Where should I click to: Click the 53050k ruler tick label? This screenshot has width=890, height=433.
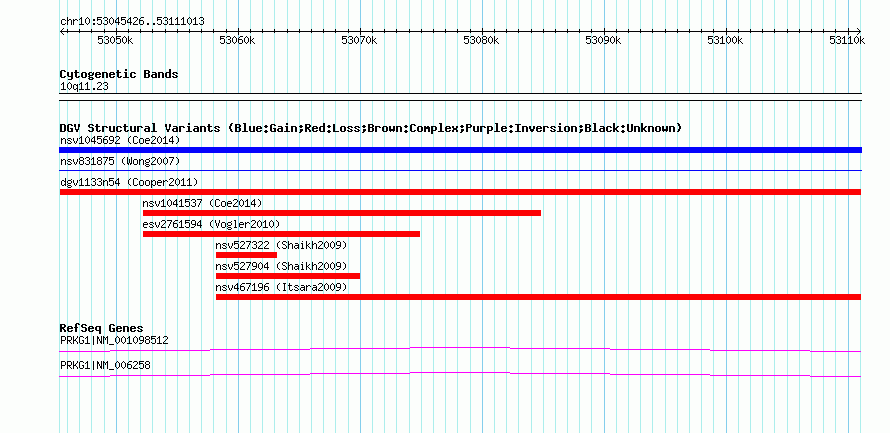115,40
